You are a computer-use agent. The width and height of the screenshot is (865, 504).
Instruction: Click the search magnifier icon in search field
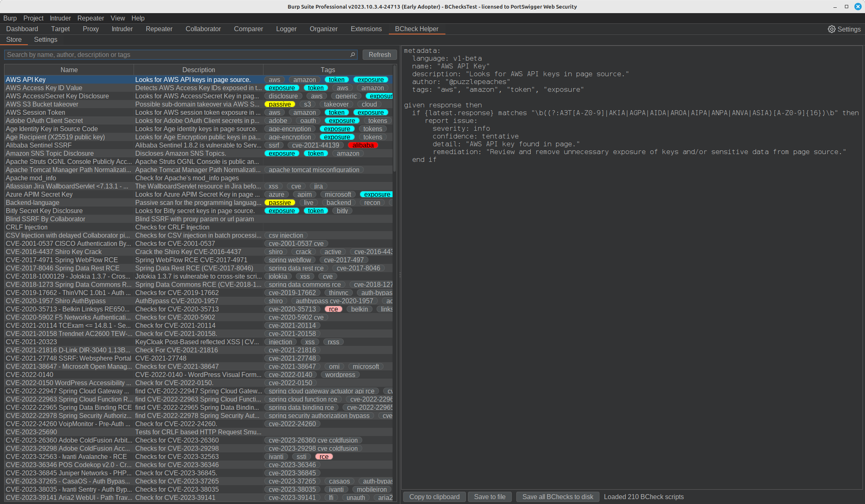click(x=352, y=54)
